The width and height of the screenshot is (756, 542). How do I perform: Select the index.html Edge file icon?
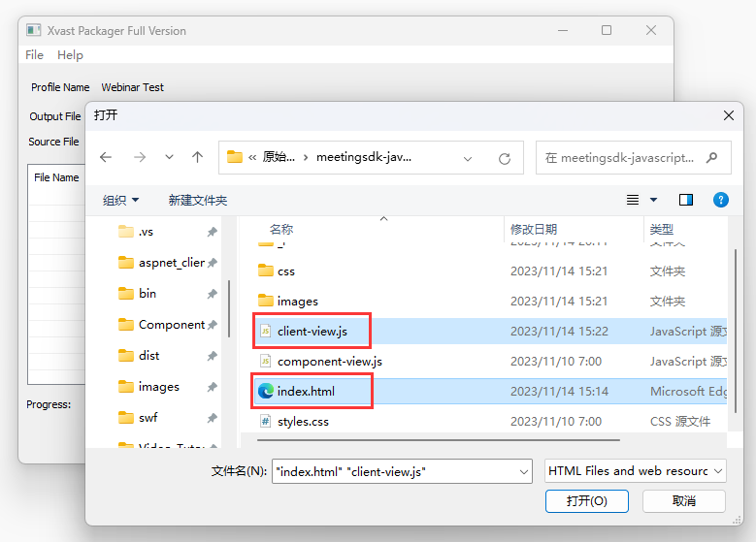(x=266, y=392)
